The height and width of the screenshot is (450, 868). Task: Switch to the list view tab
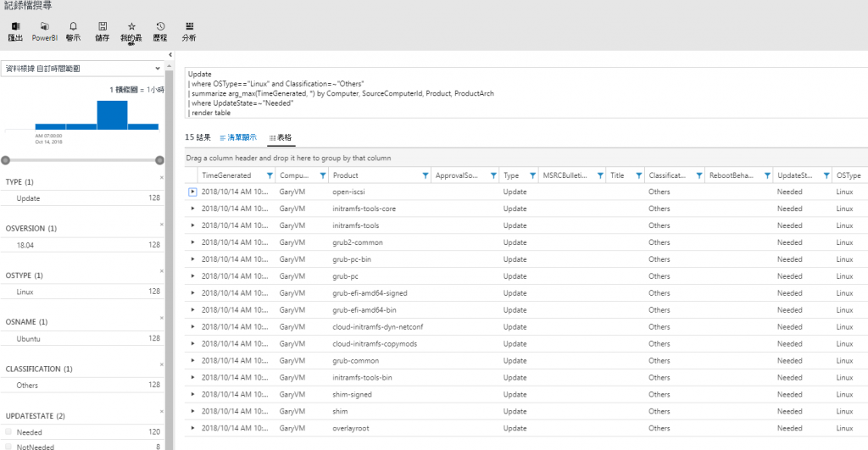pyautogui.click(x=238, y=137)
